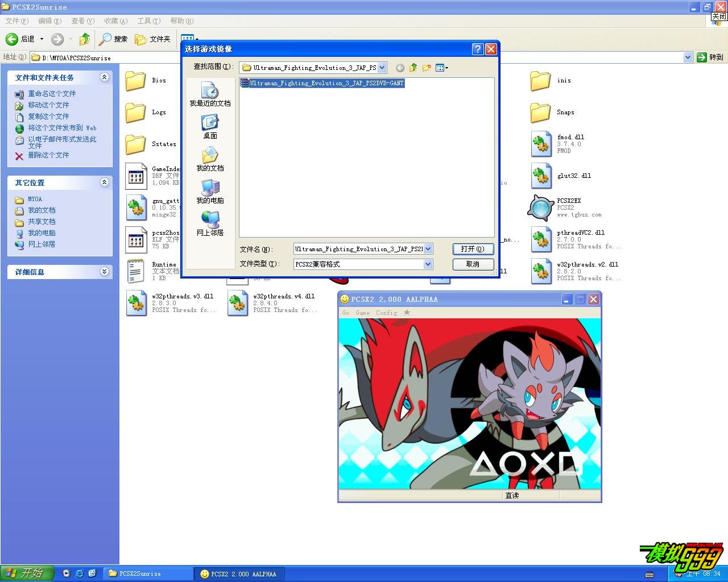Screen dimensions: 728x582
Task: Open the Explorer search (搜索) tool
Action: 113,39
